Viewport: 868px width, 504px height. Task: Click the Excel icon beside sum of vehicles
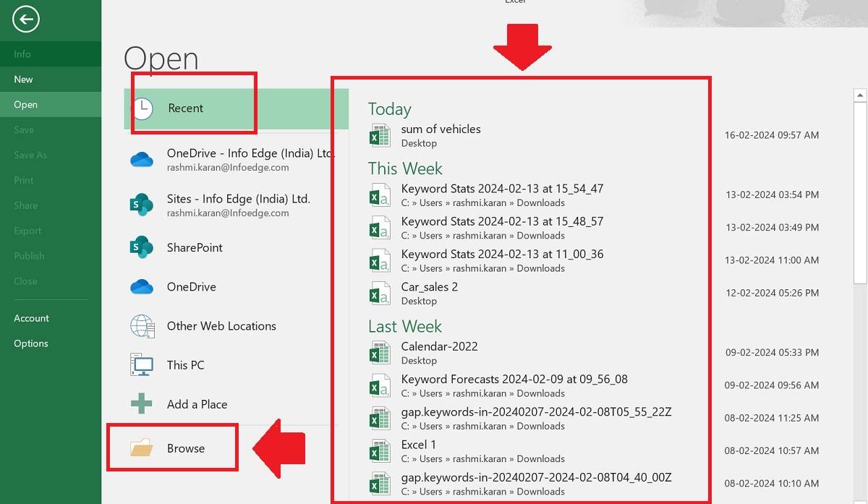click(x=380, y=135)
